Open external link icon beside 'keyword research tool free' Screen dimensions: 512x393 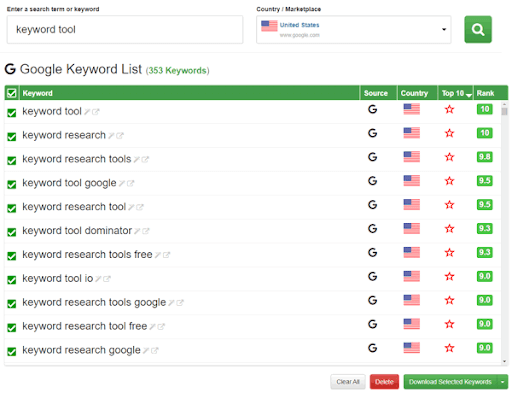[x=161, y=327]
